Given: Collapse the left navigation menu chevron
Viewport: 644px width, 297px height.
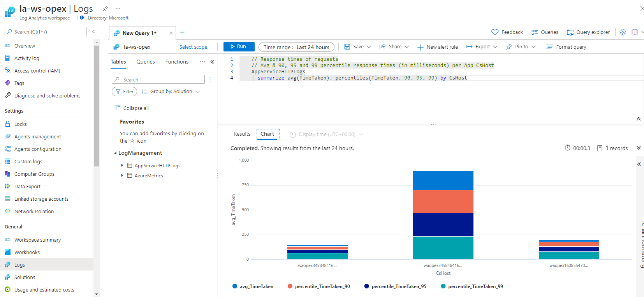Looking at the screenshot, I should pyautogui.click(x=94, y=32).
